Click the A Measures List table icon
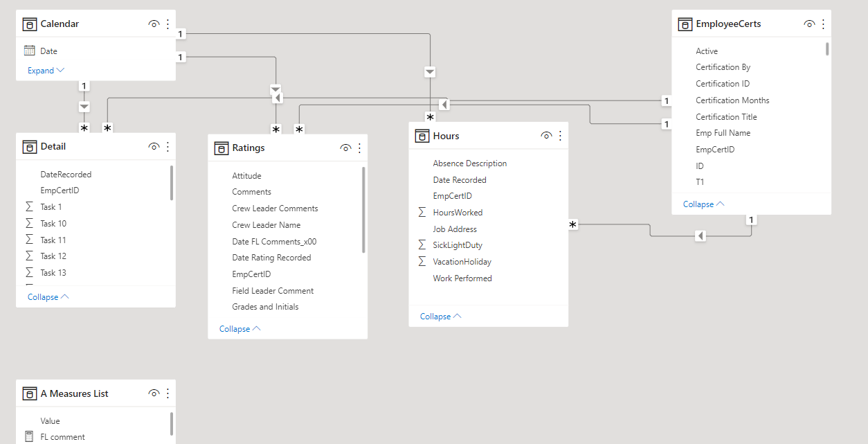The height and width of the screenshot is (444, 868). click(x=30, y=394)
